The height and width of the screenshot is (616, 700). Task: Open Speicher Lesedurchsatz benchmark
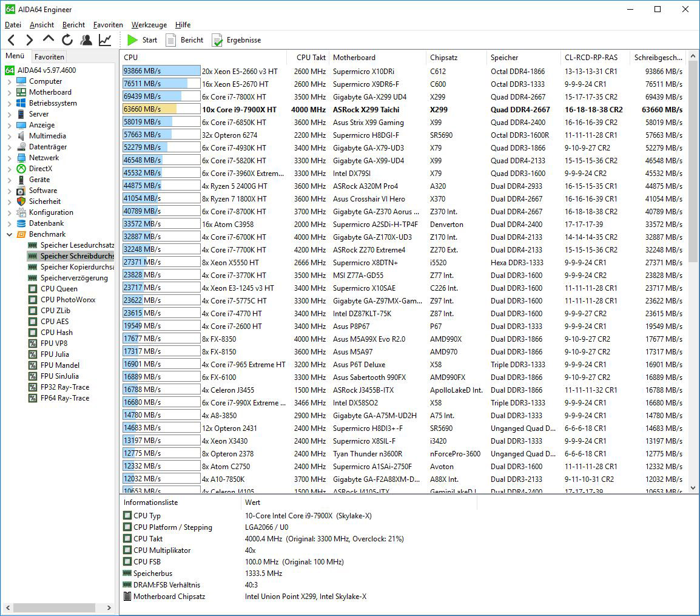(70, 245)
